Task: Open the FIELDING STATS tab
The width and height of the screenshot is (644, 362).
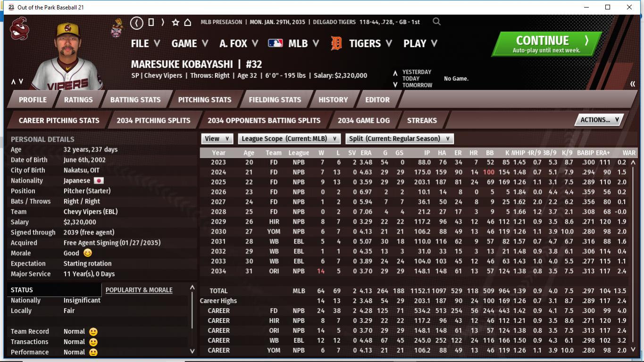Action: [x=275, y=100]
